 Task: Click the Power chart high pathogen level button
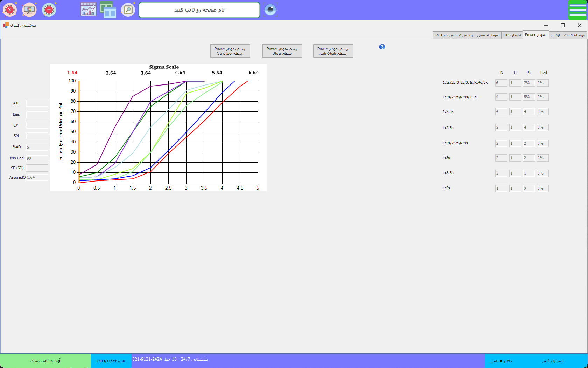point(230,51)
